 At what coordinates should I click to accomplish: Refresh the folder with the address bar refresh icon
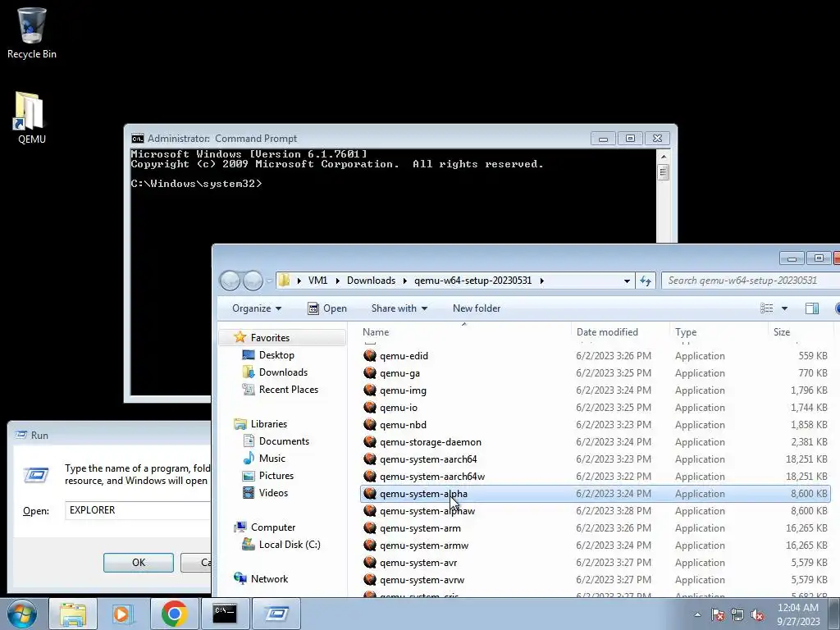[646, 281]
